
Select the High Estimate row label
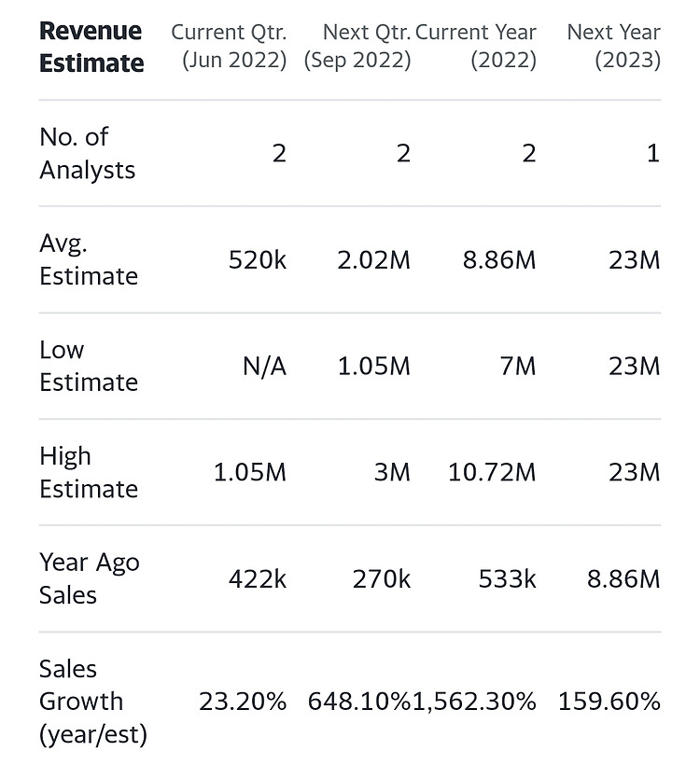pos(89,472)
